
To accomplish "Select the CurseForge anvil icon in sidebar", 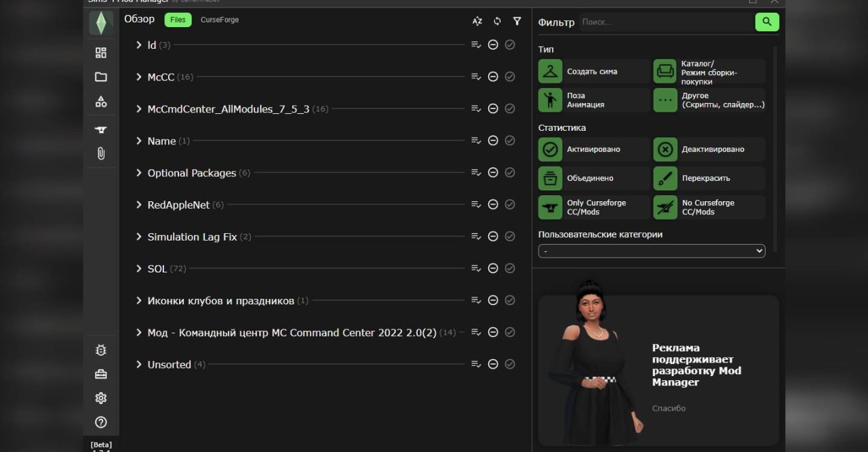I will tap(100, 129).
